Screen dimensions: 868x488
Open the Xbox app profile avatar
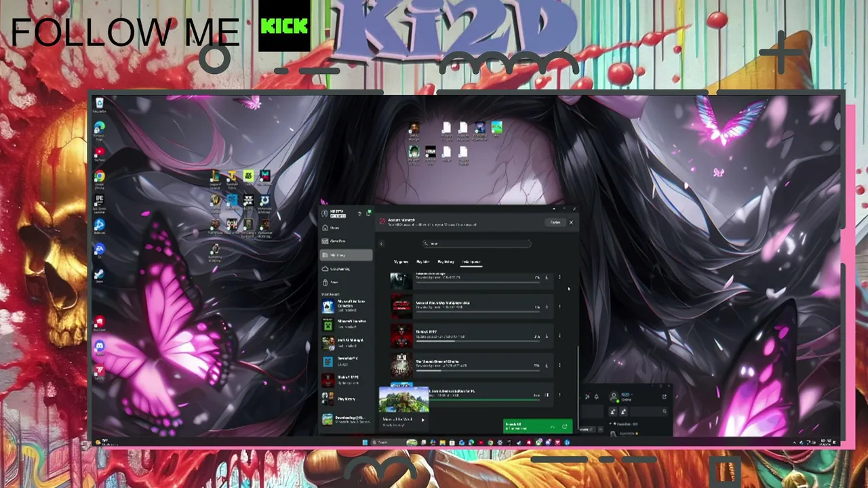[325, 214]
